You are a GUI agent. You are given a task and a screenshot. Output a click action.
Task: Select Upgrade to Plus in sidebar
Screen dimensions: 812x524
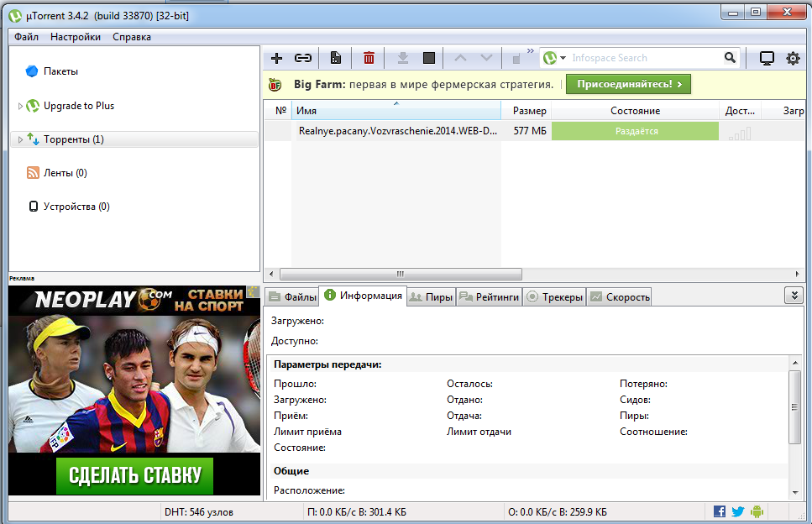point(79,106)
